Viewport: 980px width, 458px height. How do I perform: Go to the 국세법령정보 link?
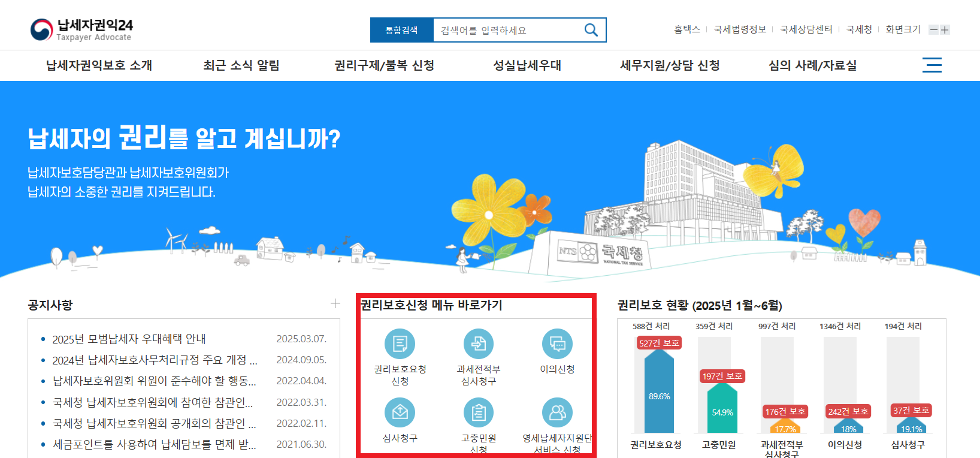[x=740, y=29]
